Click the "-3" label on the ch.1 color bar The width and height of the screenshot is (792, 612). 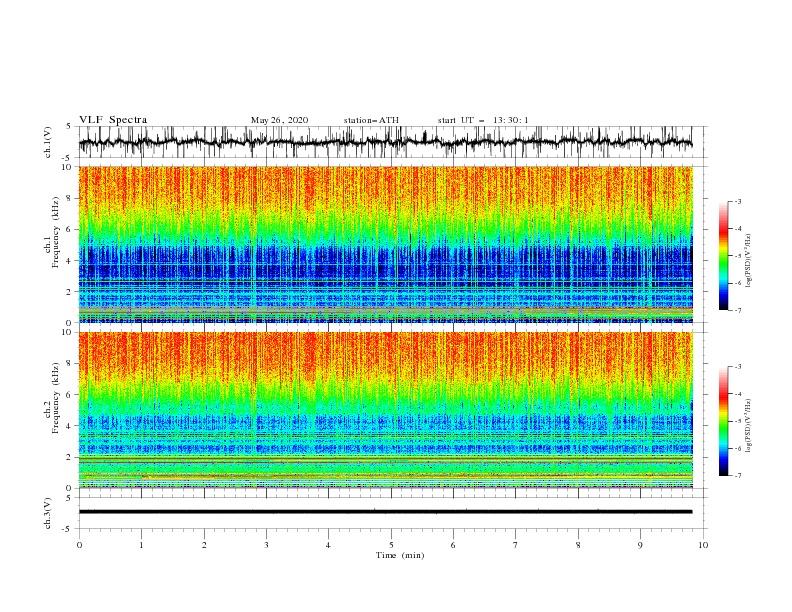pos(737,201)
